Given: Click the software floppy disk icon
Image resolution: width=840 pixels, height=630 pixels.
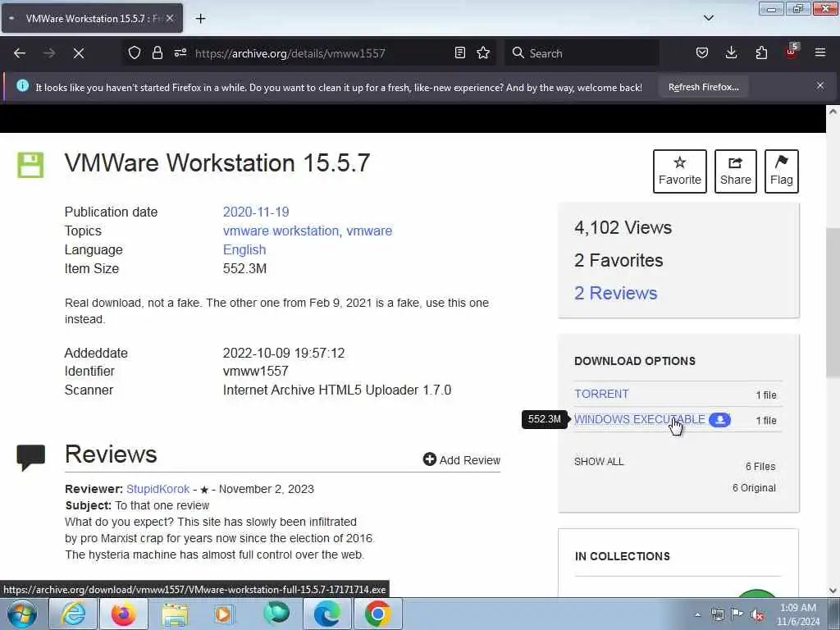Looking at the screenshot, I should pos(30,165).
